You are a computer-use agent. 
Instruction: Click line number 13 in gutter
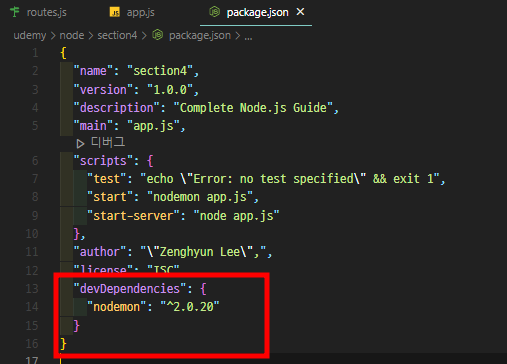32,288
